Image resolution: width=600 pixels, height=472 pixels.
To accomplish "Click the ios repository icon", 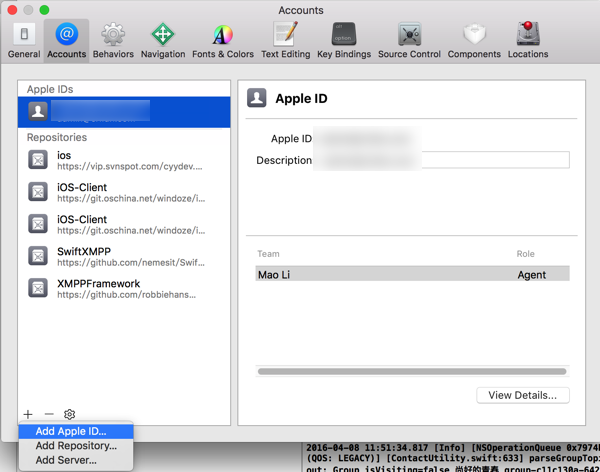I will (x=38, y=160).
